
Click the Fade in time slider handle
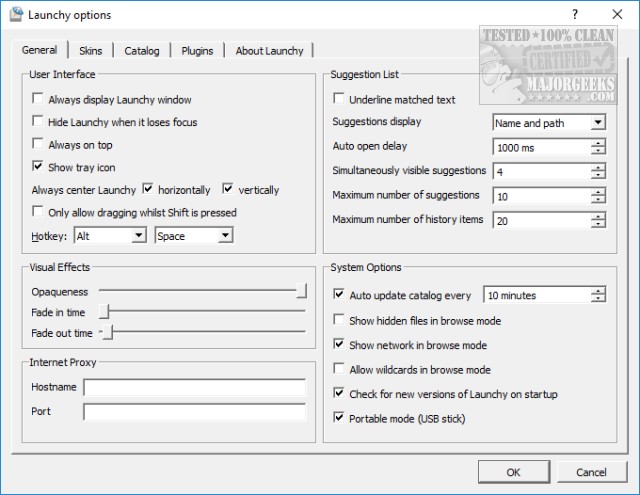104,312
